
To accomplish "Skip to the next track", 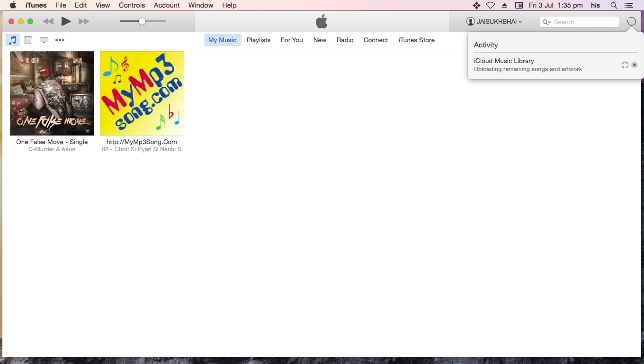I will click(x=84, y=21).
